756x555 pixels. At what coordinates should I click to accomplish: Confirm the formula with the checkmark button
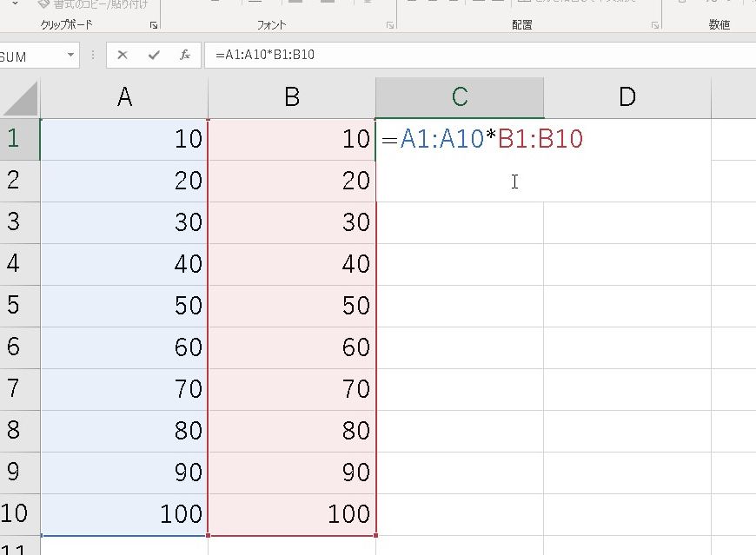[x=154, y=56]
